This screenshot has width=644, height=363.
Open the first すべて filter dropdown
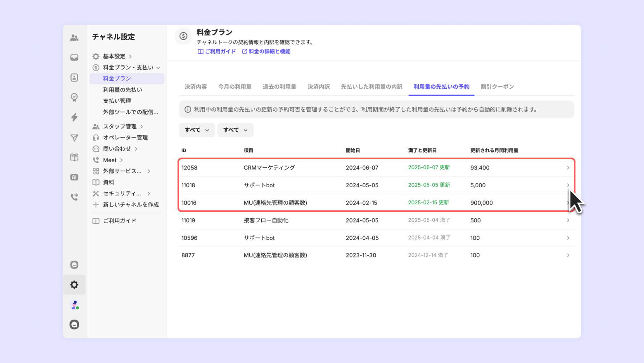tap(197, 130)
